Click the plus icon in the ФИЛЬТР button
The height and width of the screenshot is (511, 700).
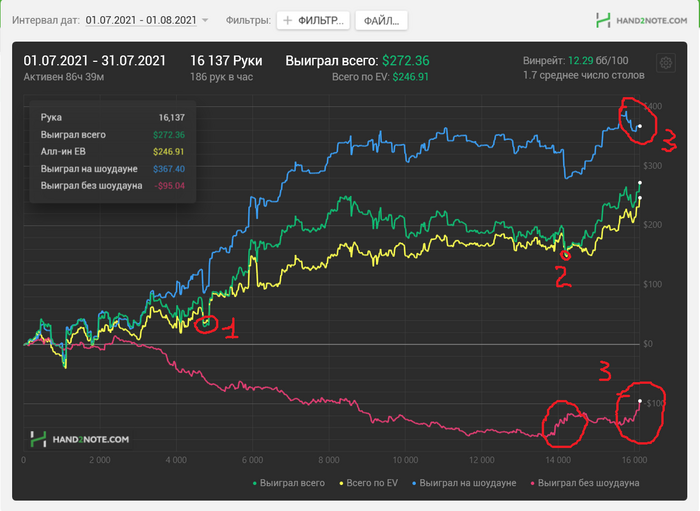pyautogui.click(x=288, y=21)
